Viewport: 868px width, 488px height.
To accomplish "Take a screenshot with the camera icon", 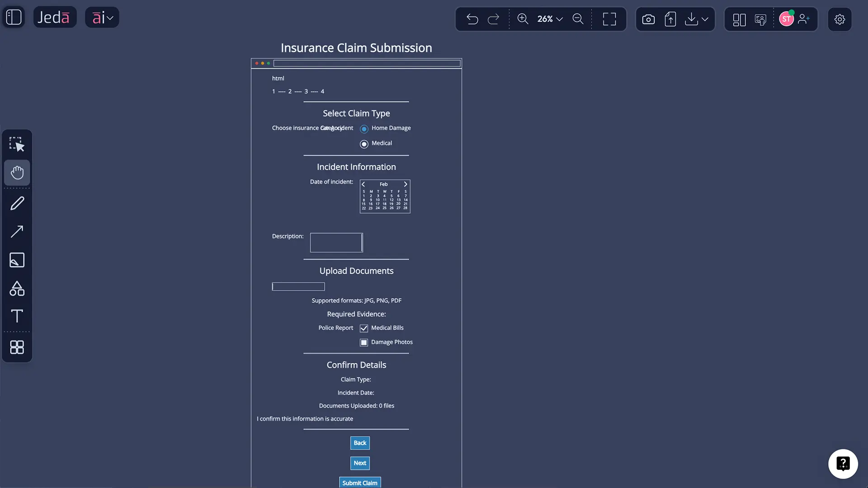I will coord(648,19).
